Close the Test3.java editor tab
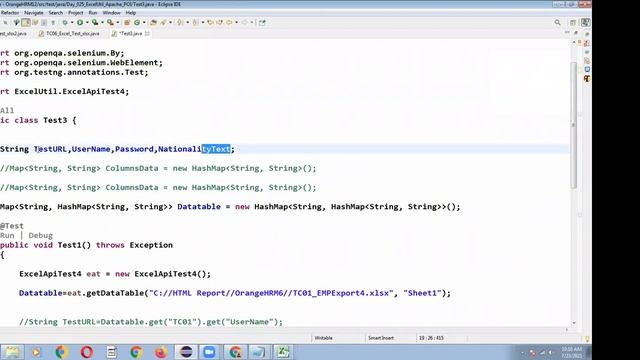 [147, 33]
